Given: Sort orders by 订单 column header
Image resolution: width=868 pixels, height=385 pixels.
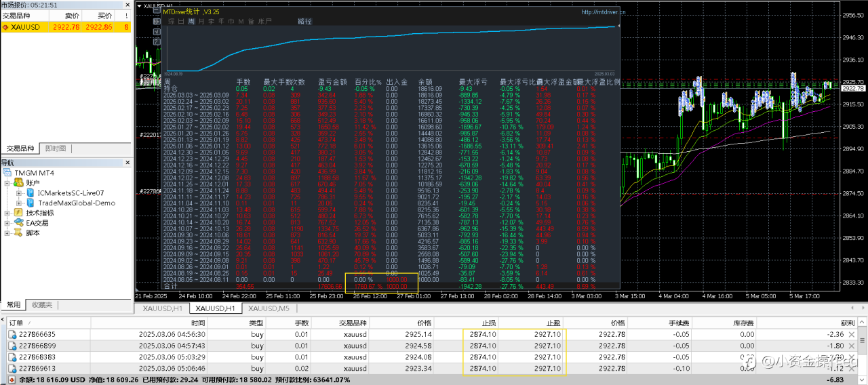Looking at the screenshot, I should point(16,323).
